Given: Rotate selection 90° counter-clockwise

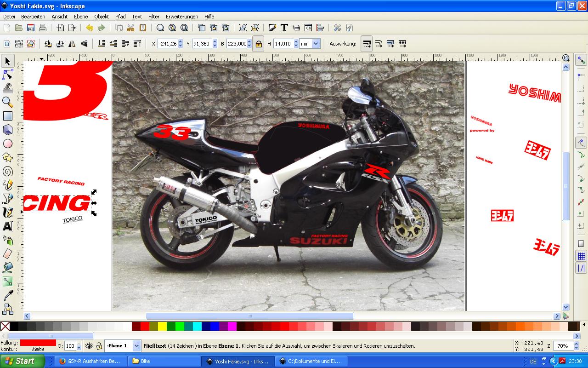Looking at the screenshot, I should 48,44.
